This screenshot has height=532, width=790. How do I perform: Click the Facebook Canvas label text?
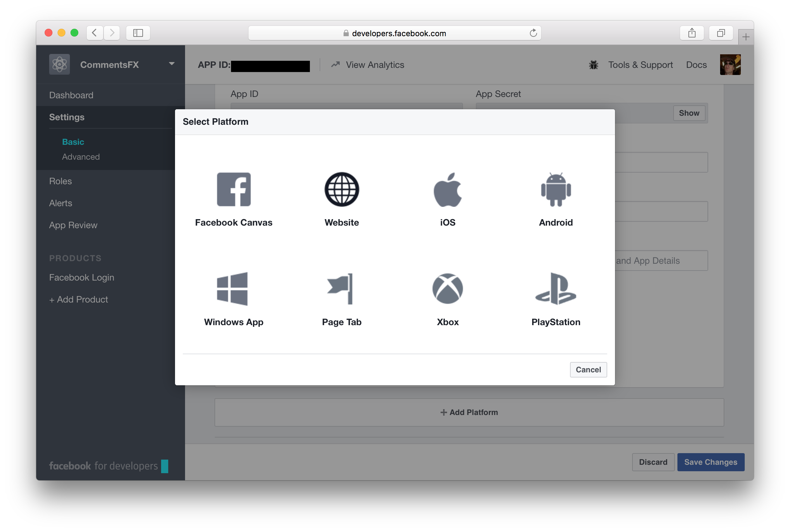point(234,223)
